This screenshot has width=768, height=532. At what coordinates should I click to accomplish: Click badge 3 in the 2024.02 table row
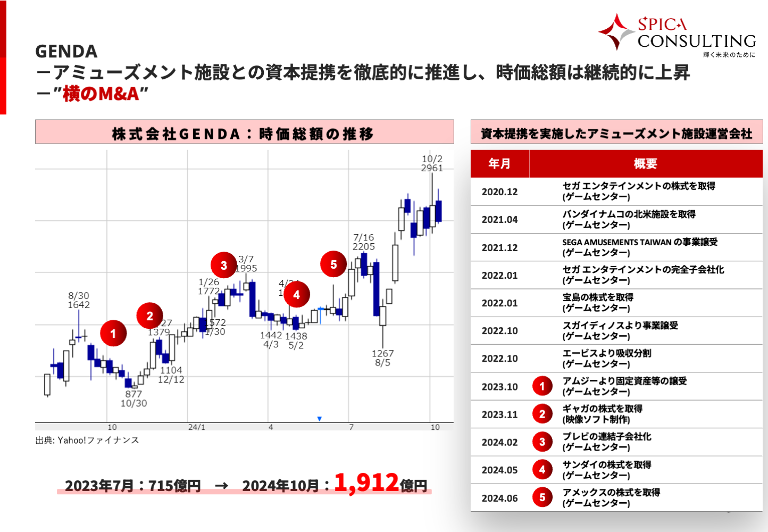(x=542, y=442)
